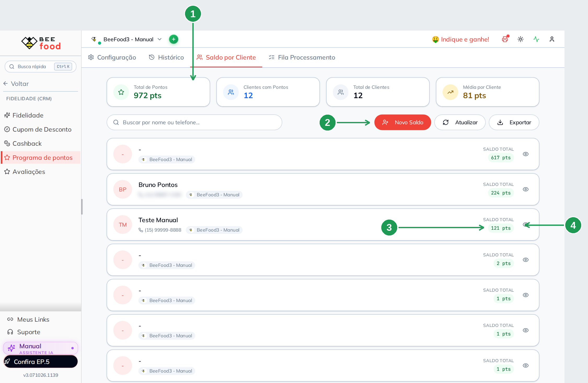Open Fidelidade in the sidebar

(x=41, y=115)
